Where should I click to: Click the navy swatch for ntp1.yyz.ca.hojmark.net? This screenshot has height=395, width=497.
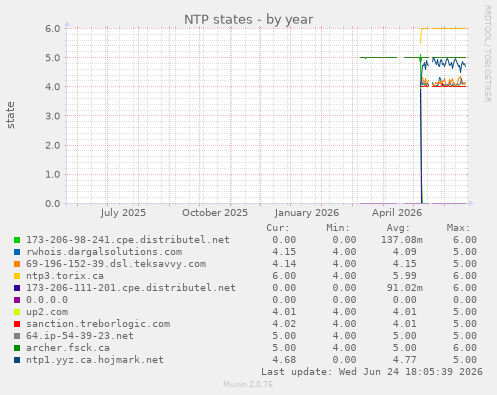pos(17,360)
